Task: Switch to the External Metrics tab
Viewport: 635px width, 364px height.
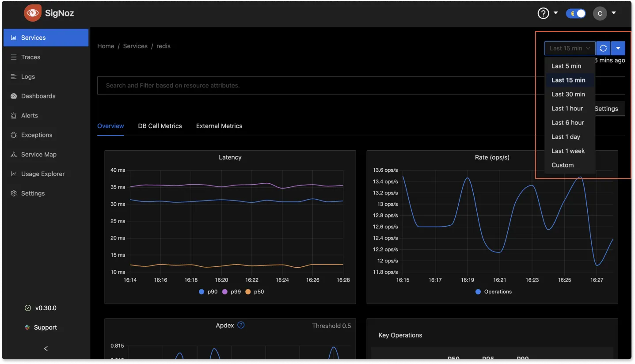Action: (219, 126)
